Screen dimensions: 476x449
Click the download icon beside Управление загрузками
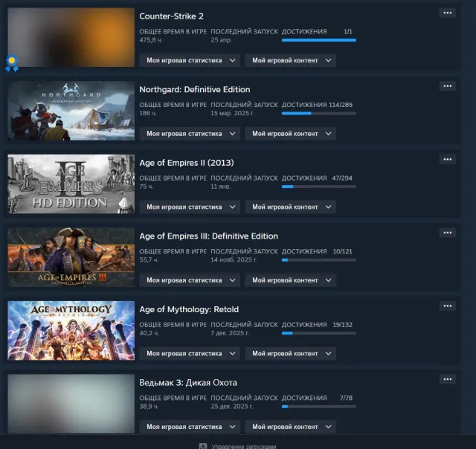(203, 446)
